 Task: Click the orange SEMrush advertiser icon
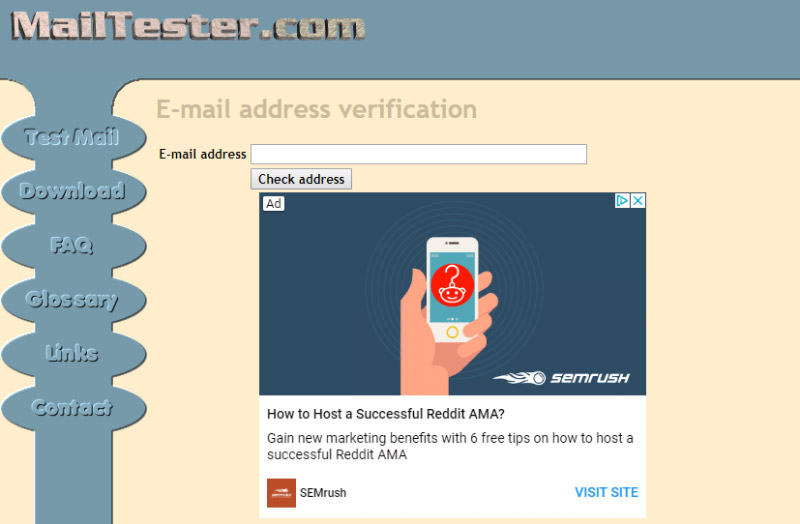click(x=281, y=493)
